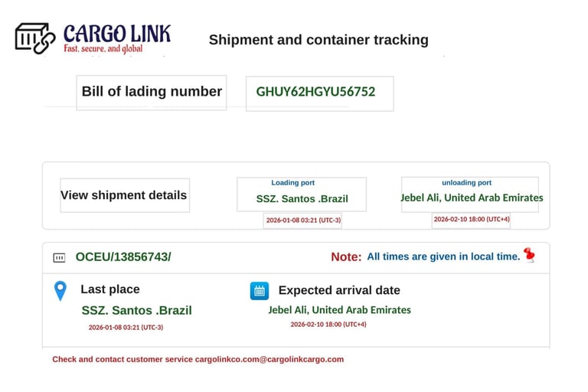Click the loading timestamp 2026-01-08 03:21 box
This screenshot has height=392, width=588.
click(302, 220)
